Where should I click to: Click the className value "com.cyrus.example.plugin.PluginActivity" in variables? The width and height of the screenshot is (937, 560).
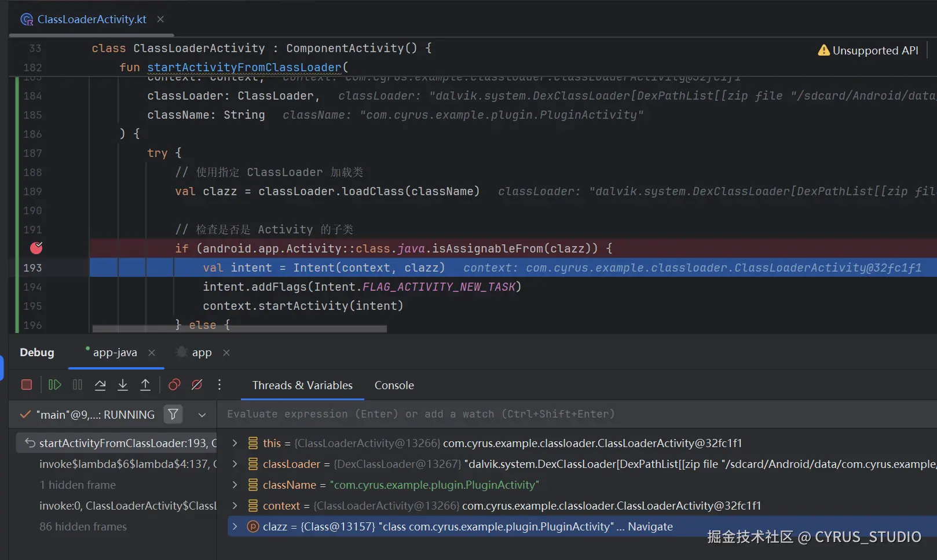434,485
